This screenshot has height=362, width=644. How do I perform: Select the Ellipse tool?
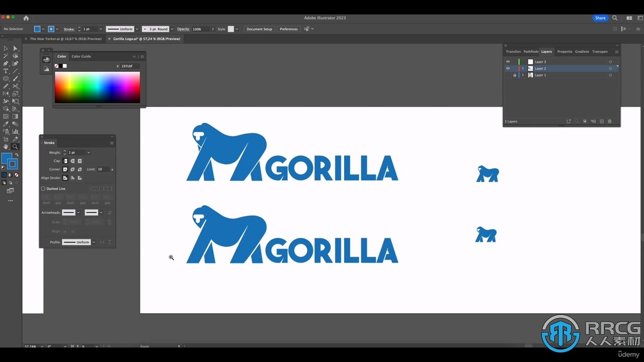point(6,79)
